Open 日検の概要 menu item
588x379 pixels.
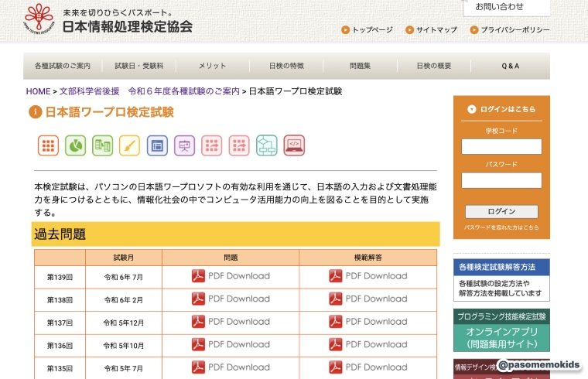click(x=434, y=66)
